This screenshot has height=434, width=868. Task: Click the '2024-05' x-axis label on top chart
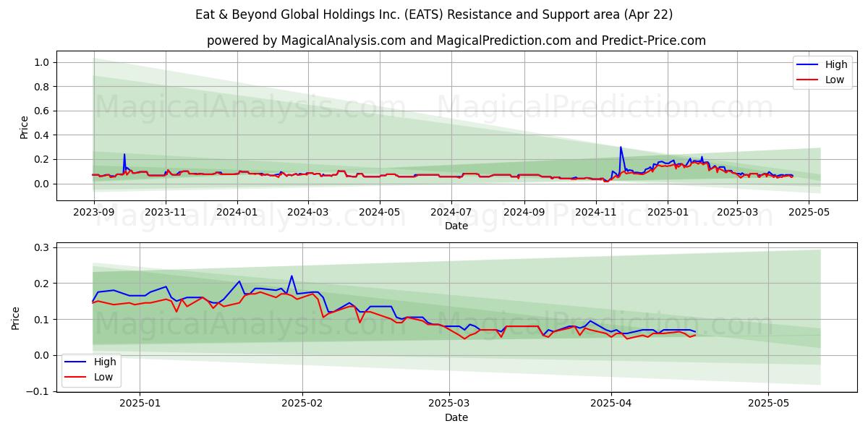tap(380, 213)
